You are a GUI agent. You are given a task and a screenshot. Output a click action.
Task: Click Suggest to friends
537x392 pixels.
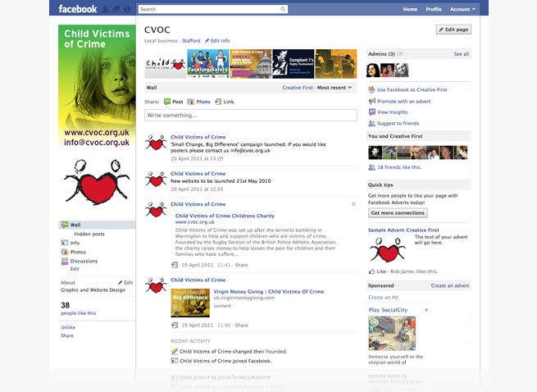[394, 123]
